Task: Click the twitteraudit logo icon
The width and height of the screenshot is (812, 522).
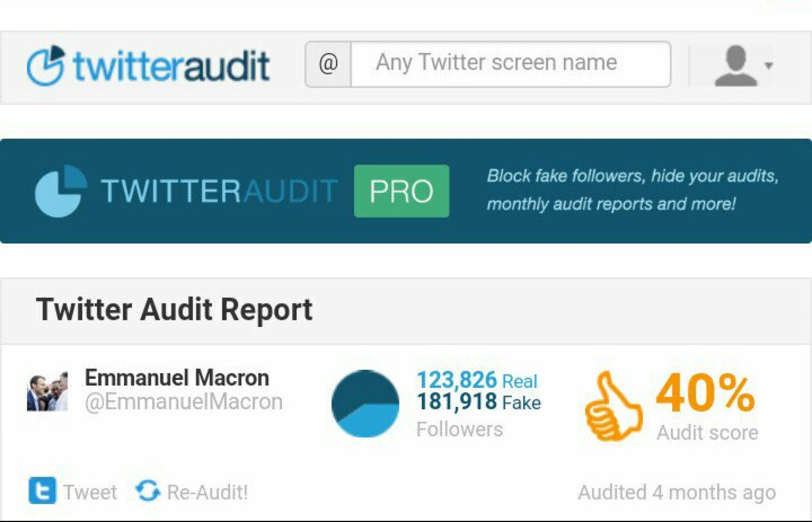Action: click(x=46, y=66)
